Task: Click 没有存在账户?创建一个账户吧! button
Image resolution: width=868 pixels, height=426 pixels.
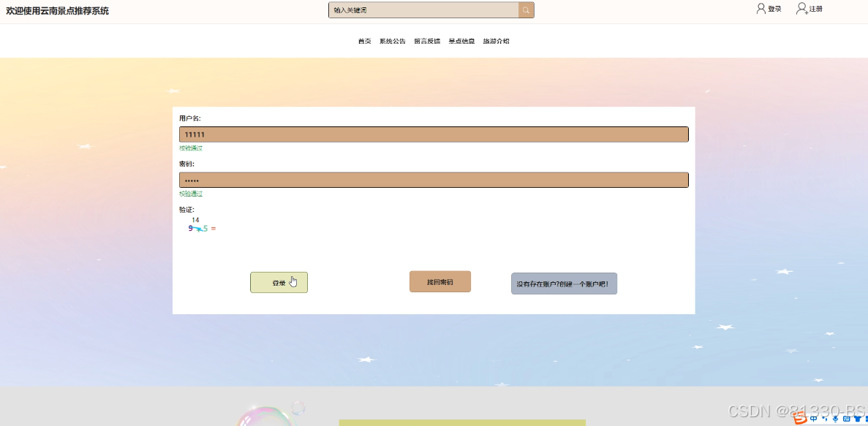Action: coord(564,284)
